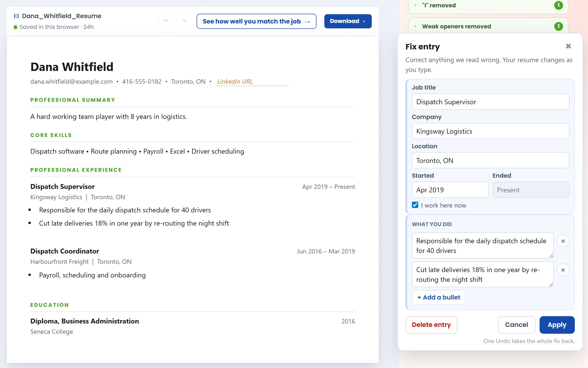Click the disabled Ended field
The width and height of the screenshot is (588, 368).
point(531,190)
